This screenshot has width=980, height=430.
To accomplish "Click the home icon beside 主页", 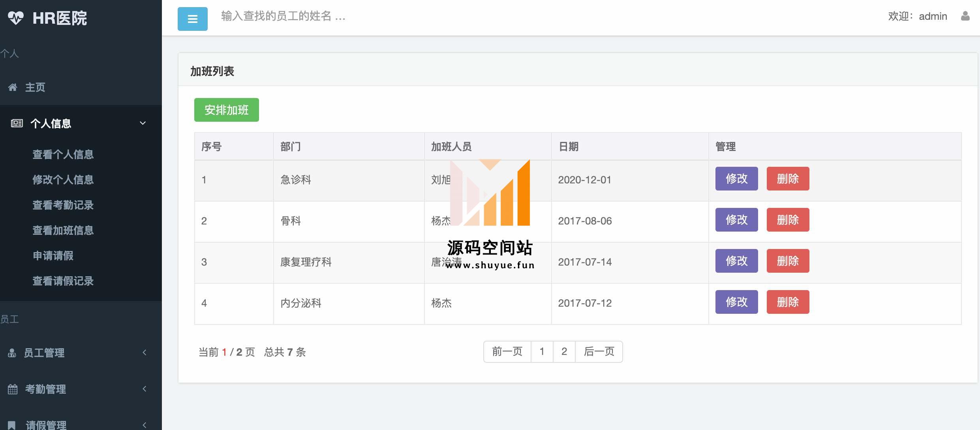I will tap(13, 87).
